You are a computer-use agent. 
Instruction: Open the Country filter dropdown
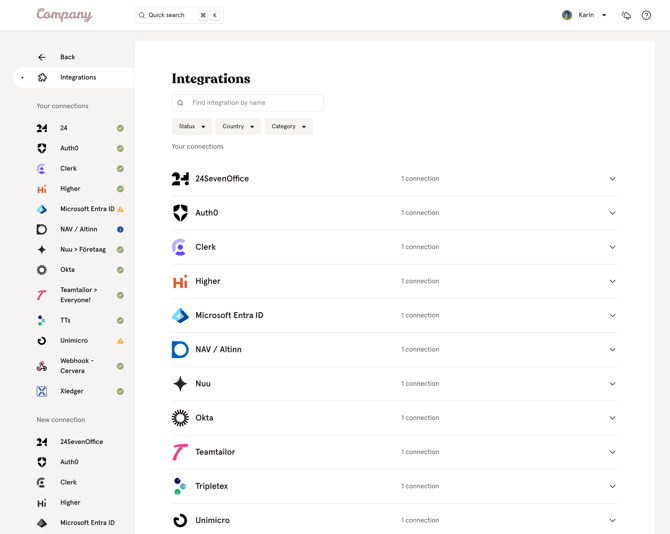pos(238,126)
